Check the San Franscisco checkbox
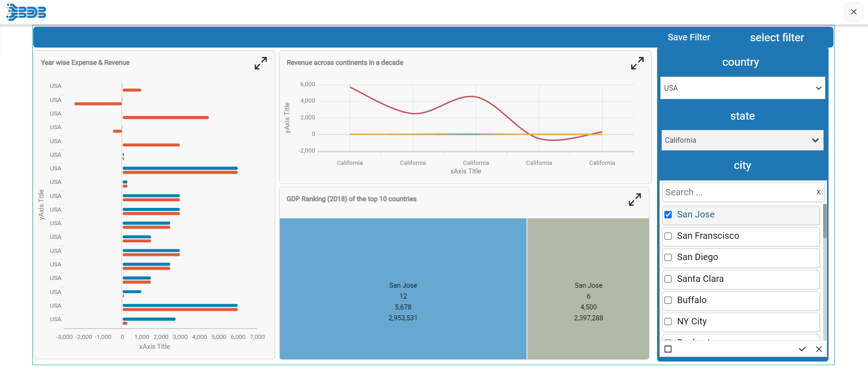868x381 pixels. [x=668, y=236]
